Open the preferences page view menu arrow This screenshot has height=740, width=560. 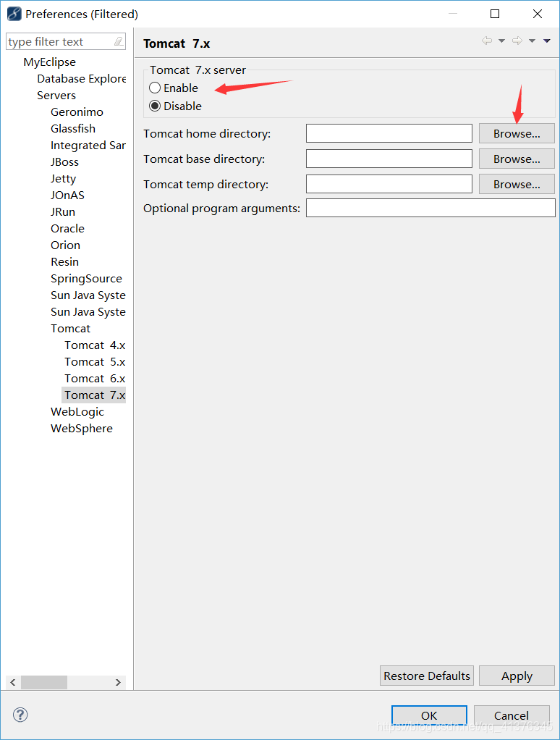547,41
